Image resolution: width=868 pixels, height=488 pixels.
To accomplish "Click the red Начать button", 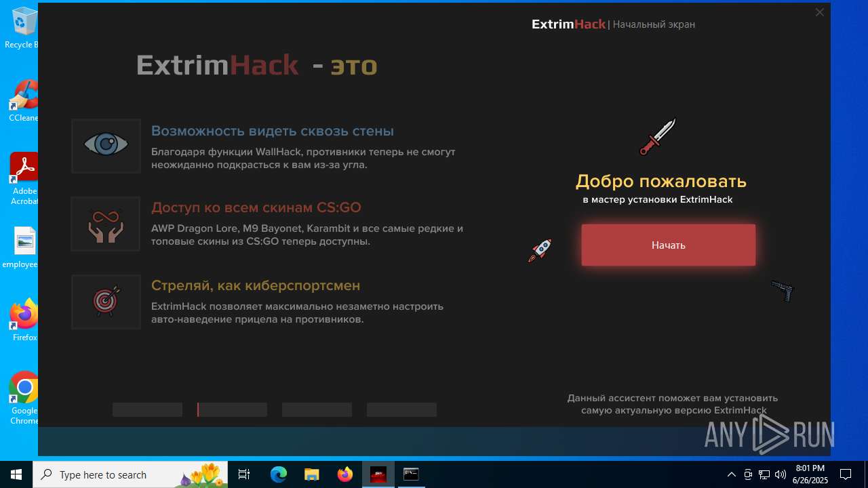I will [x=668, y=245].
